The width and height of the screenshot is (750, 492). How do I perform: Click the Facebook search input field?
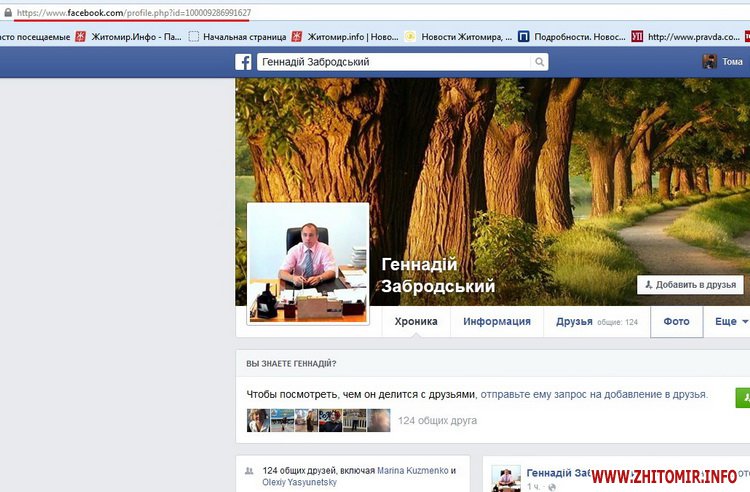click(x=393, y=62)
